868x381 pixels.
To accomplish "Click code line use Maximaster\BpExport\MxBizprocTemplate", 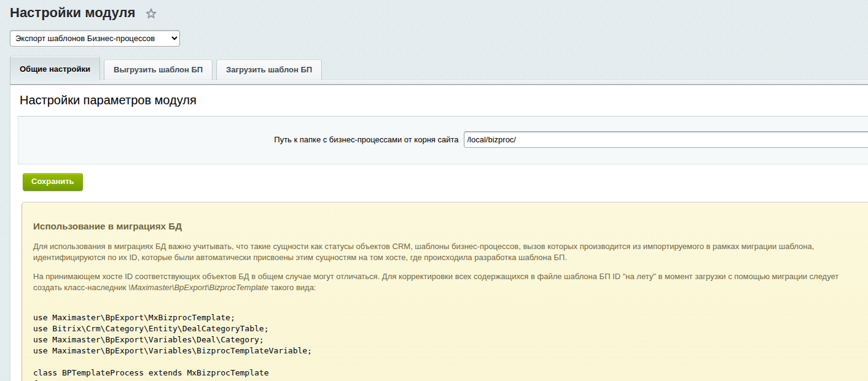I will [134, 318].
